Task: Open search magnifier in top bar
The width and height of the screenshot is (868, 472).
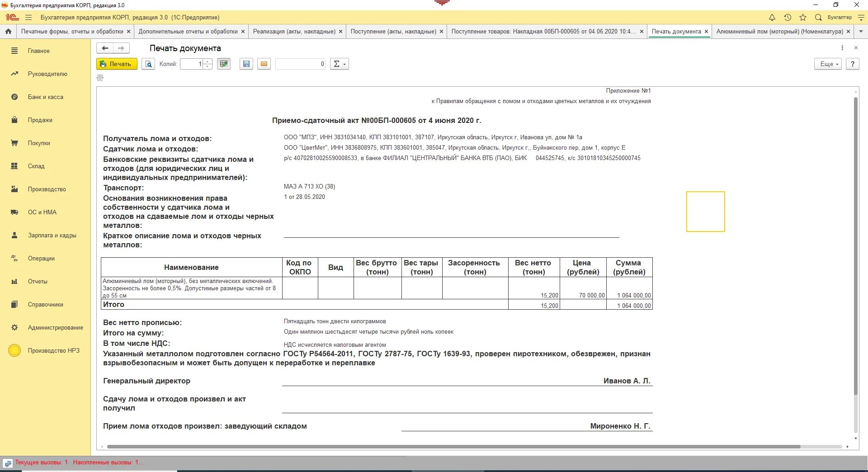Action: [x=818, y=17]
